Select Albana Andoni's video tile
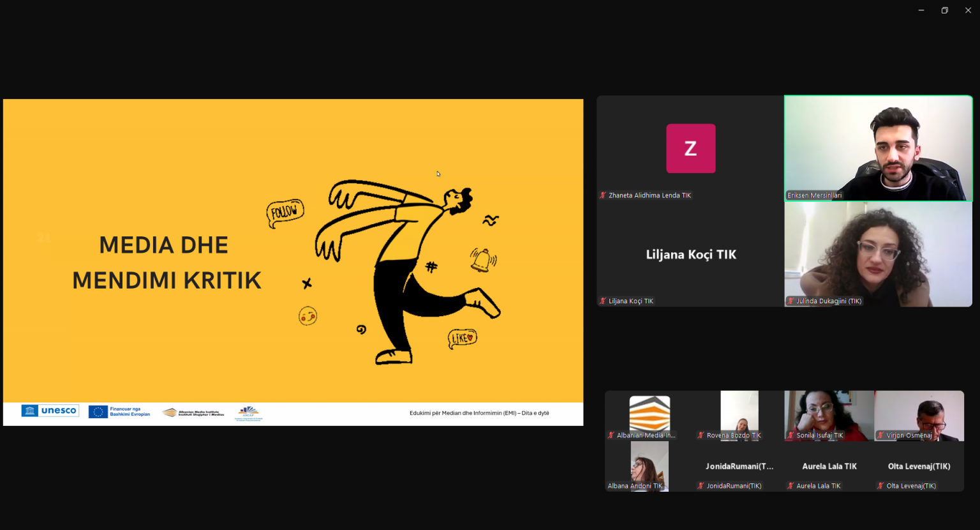The width and height of the screenshot is (980, 530). [650, 465]
